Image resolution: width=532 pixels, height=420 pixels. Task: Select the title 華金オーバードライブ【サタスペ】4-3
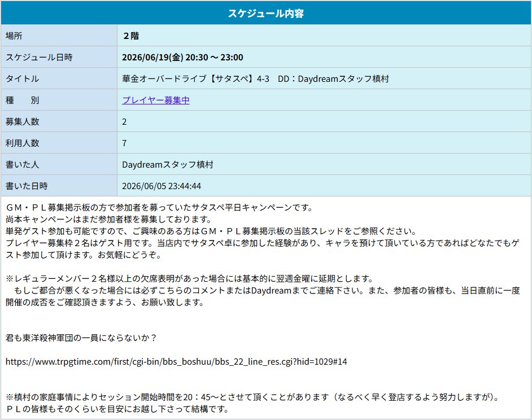coord(195,78)
